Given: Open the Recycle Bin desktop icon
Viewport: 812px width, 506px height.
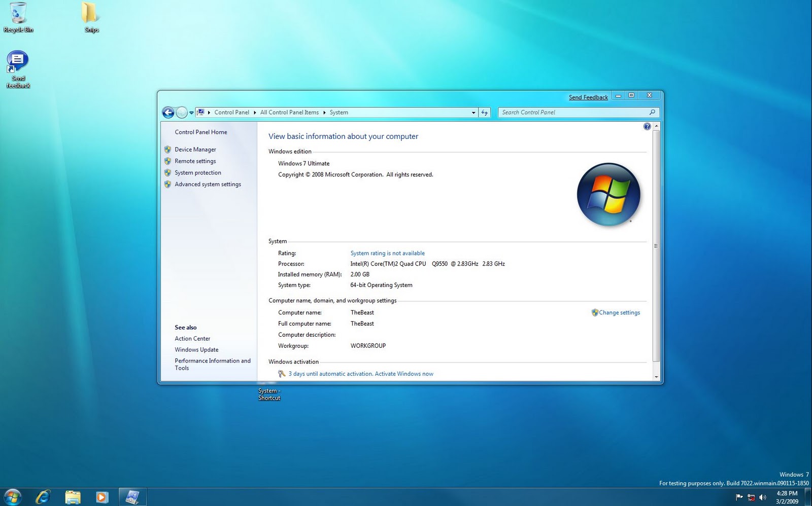Looking at the screenshot, I should (x=18, y=17).
